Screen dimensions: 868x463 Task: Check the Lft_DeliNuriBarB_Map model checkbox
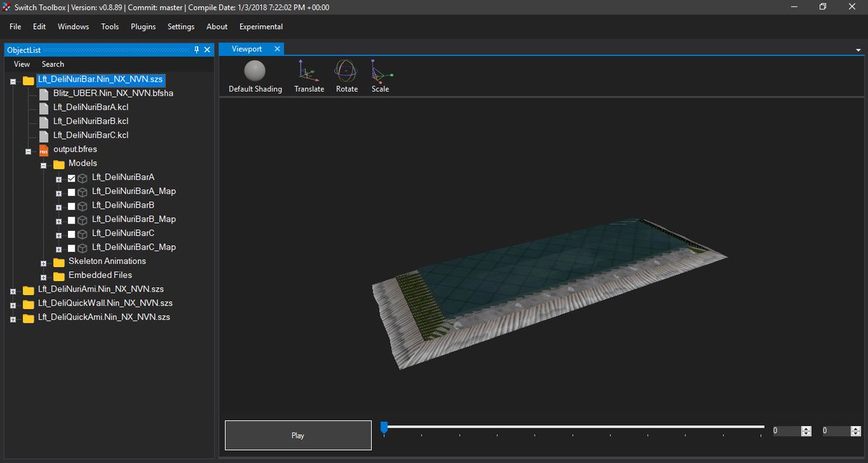[x=71, y=220]
